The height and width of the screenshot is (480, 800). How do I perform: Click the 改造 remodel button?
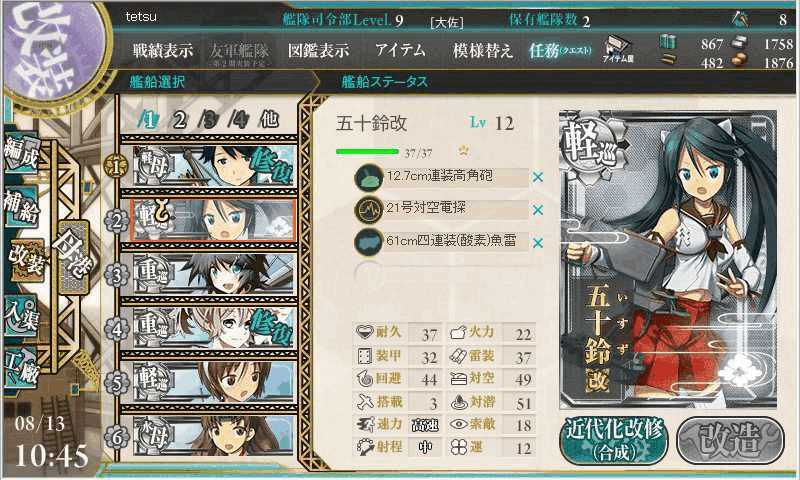pos(731,440)
